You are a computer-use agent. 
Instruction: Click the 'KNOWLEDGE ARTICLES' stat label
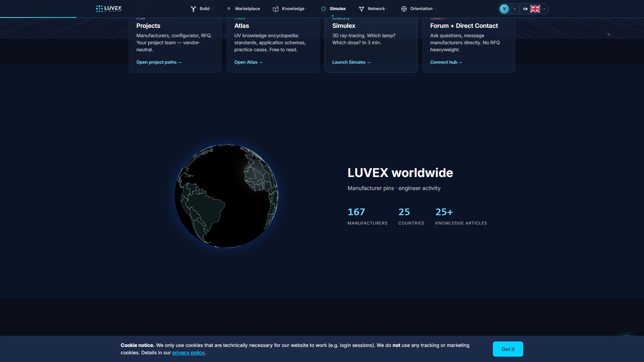tap(461, 223)
